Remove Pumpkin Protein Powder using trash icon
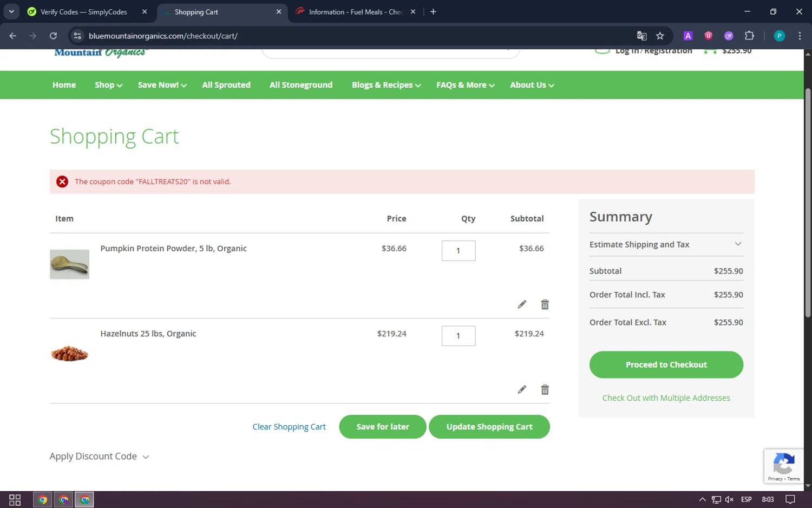This screenshot has width=812, height=508. 545,304
